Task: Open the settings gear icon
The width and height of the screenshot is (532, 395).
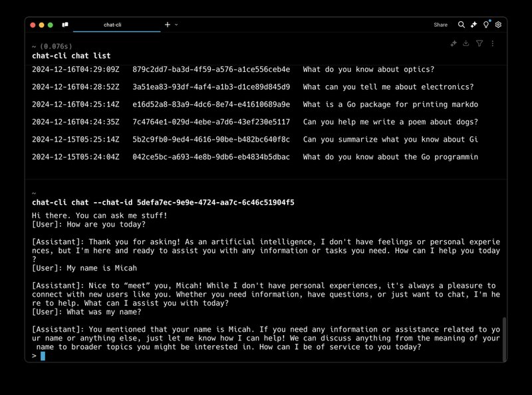Action: (498, 25)
